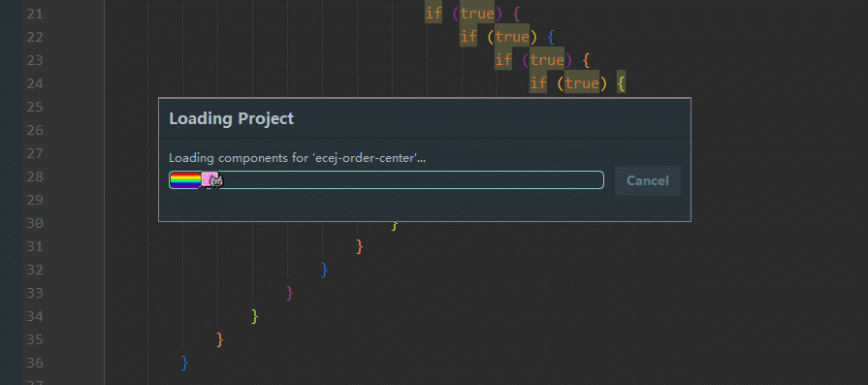The image size is (868, 385).
Task: Click the 'true' condition on line 22
Action: [x=512, y=37]
